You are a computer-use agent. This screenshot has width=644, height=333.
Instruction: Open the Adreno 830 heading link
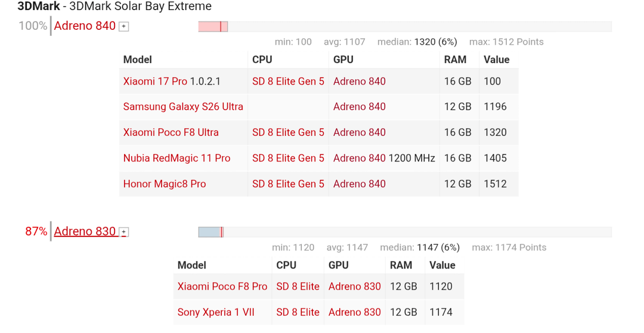[x=85, y=231]
